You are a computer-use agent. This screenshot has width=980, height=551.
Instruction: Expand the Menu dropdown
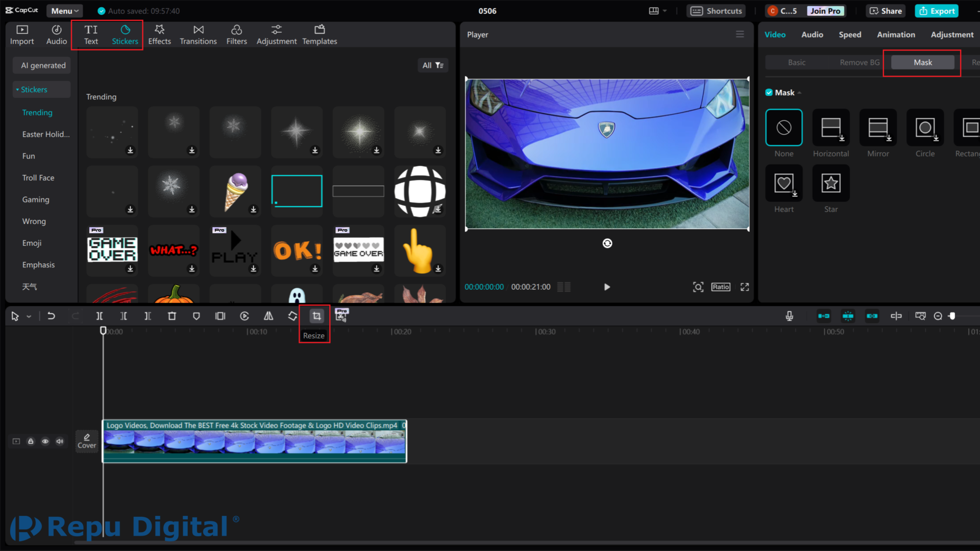[65, 11]
